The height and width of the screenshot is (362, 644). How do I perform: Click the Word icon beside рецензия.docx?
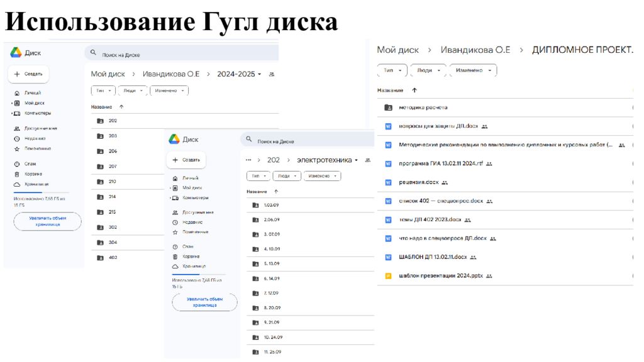[388, 182]
